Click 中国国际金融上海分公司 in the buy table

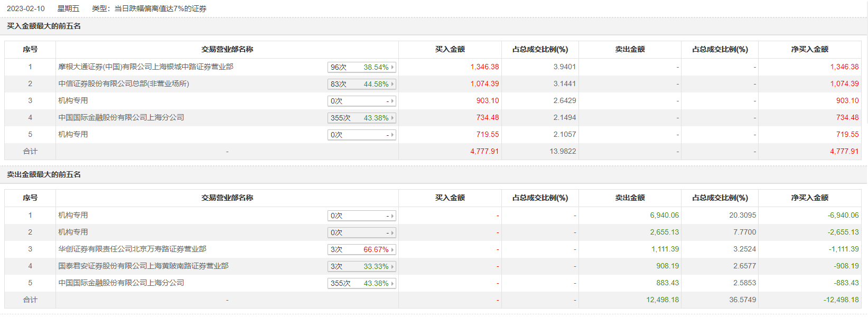pyautogui.click(x=121, y=118)
